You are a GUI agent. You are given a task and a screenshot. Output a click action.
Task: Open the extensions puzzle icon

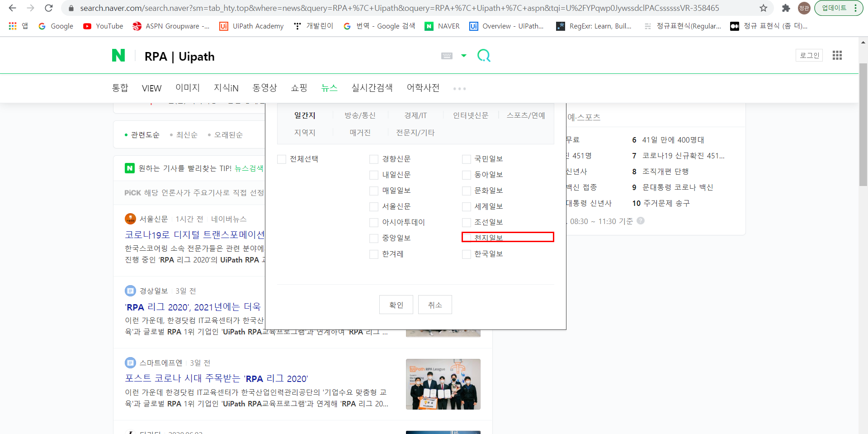tap(786, 8)
